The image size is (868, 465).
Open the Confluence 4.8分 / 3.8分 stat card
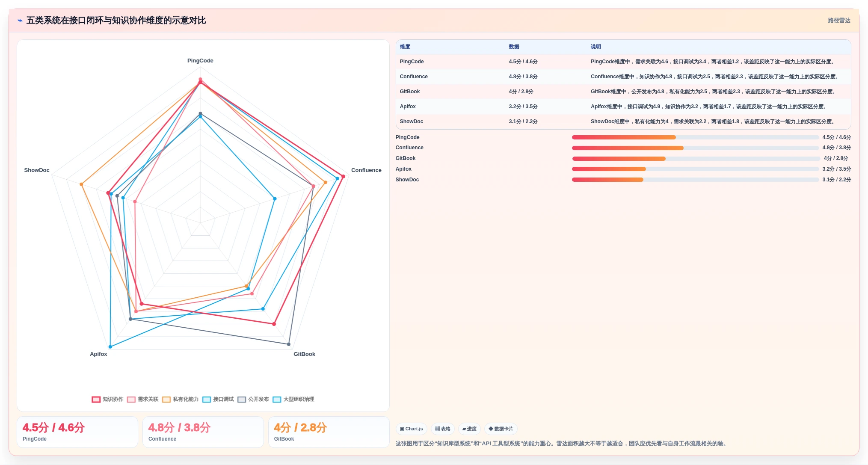(203, 432)
